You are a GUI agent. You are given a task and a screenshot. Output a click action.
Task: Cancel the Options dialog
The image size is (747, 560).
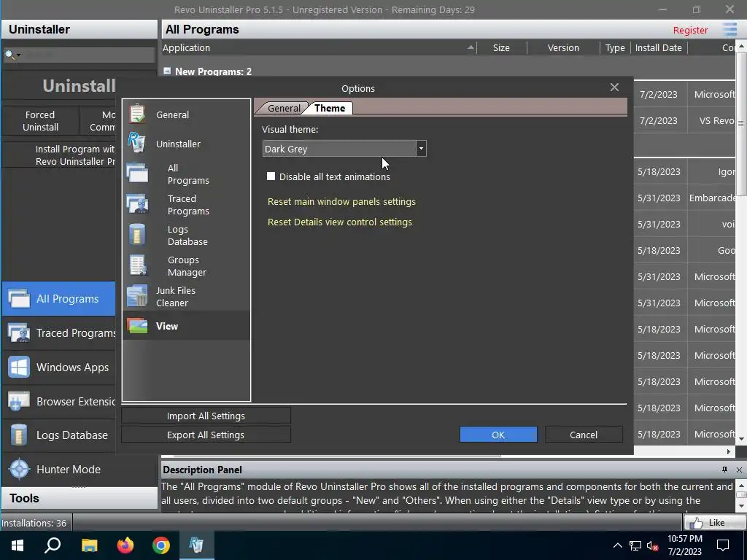click(x=584, y=435)
